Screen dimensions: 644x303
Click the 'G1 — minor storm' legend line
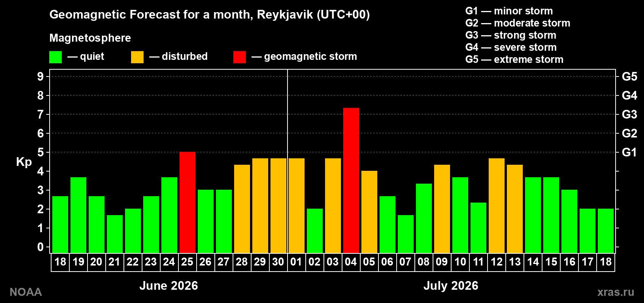[x=509, y=11]
